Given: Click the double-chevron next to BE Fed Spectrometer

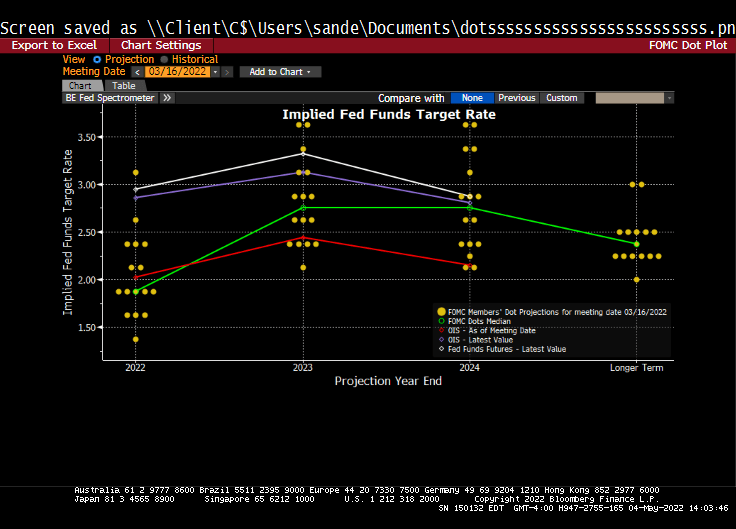Looking at the screenshot, I should (x=167, y=98).
